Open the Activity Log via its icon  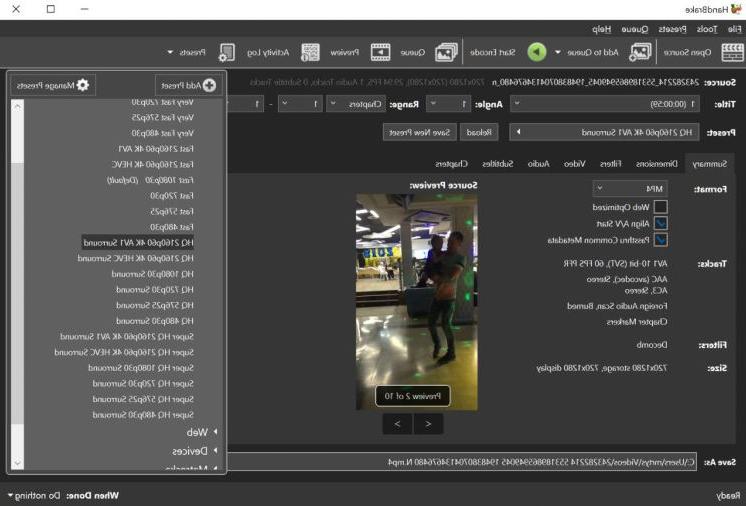310,52
